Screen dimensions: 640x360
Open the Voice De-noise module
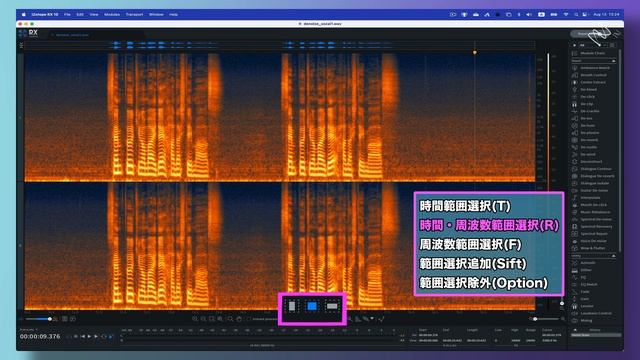pyautogui.click(x=593, y=241)
